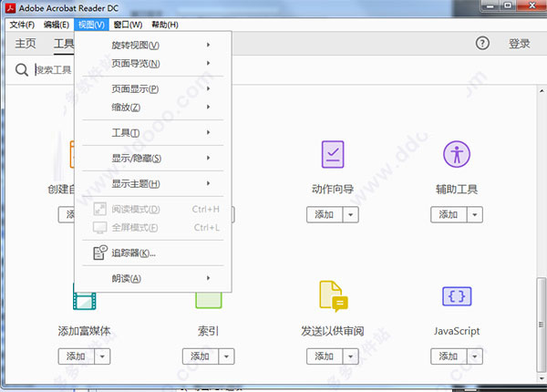The height and width of the screenshot is (392, 547).
Task: Close the View (视图) menu in menu bar
Action: (x=91, y=25)
